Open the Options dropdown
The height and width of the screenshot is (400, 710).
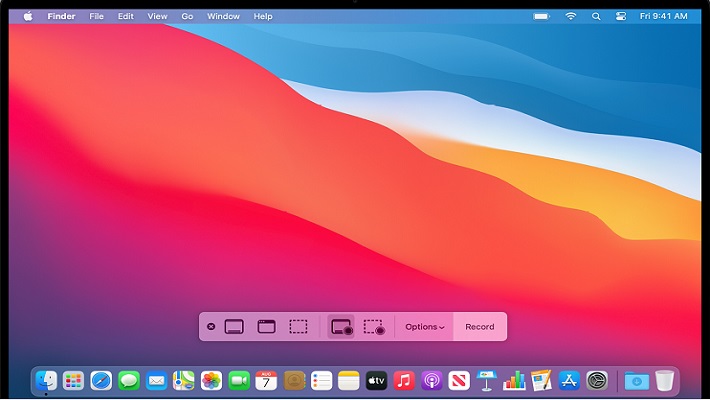424,327
